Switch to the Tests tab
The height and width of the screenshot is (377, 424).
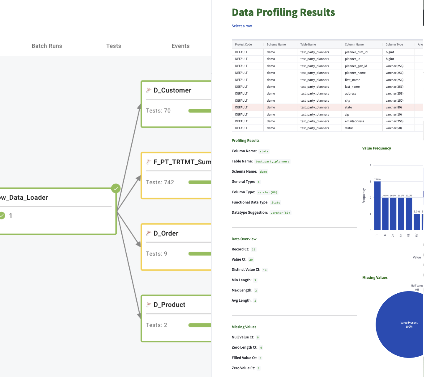pyautogui.click(x=114, y=46)
